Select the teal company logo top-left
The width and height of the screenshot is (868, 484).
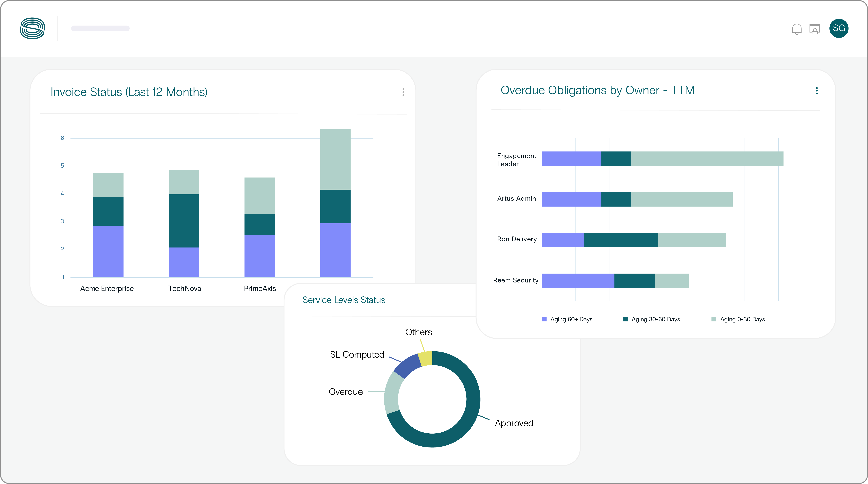32,28
